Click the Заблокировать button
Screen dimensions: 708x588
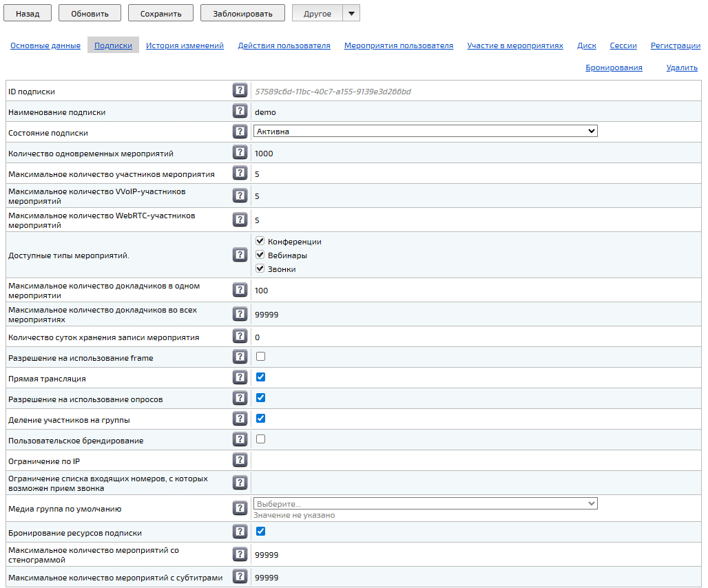(242, 13)
